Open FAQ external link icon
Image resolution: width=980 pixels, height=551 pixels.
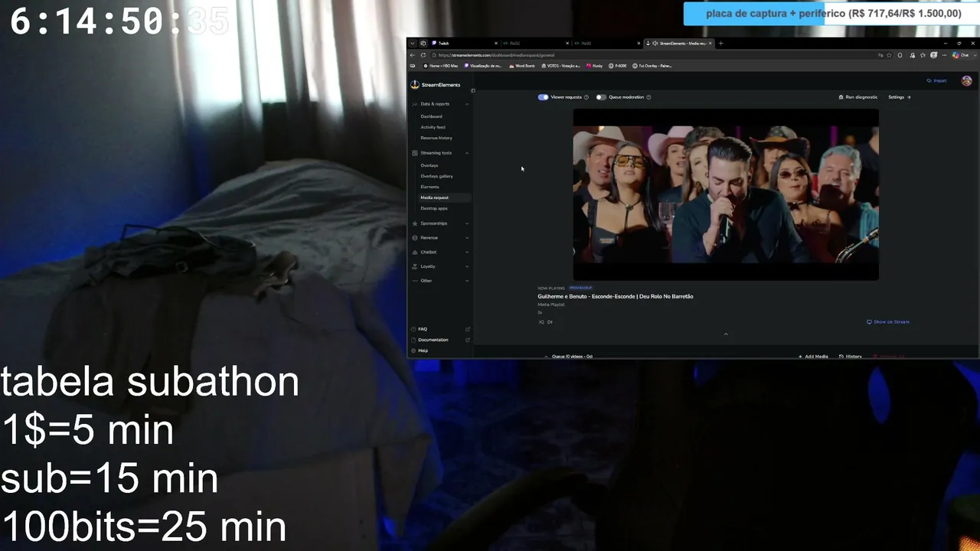(x=468, y=329)
